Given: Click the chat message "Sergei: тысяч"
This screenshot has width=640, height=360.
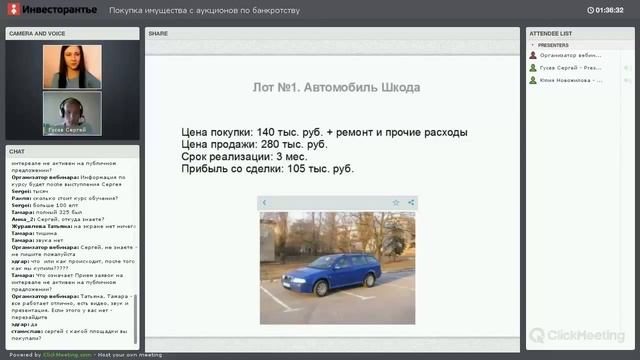Looking at the screenshot, I should point(30,191).
